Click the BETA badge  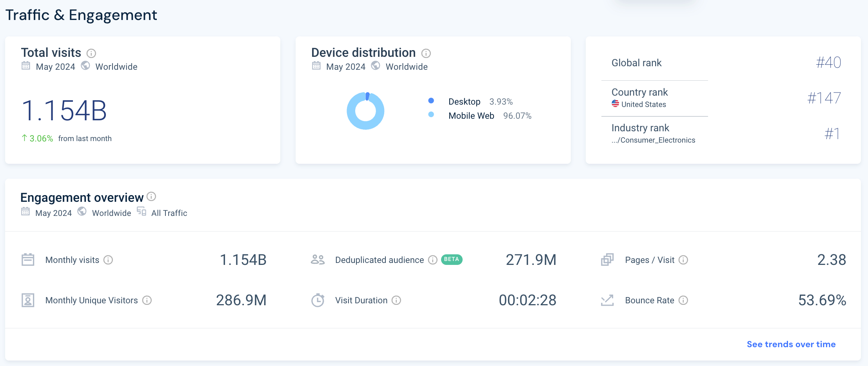451,259
